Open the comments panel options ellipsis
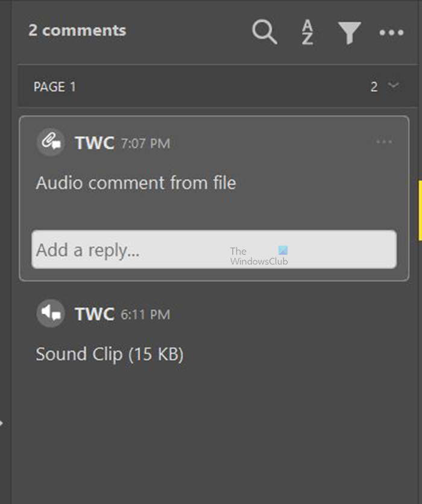 pos(391,33)
